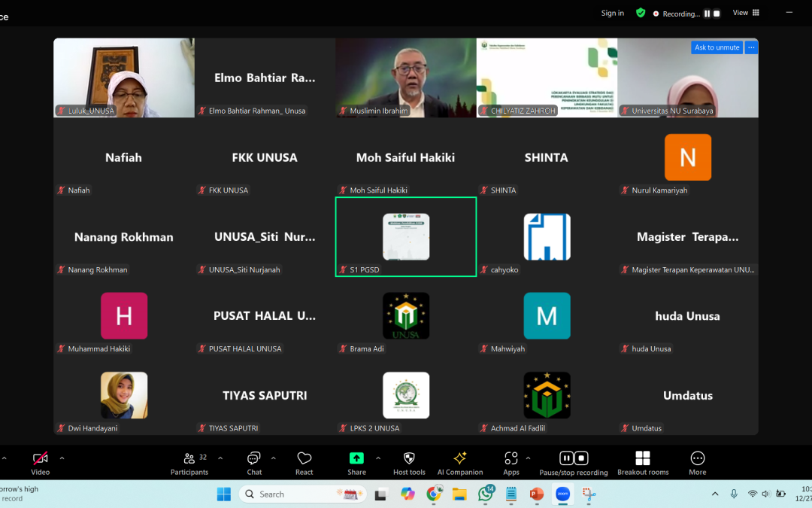
Task: Open Breakout rooms
Action: click(x=643, y=463)
